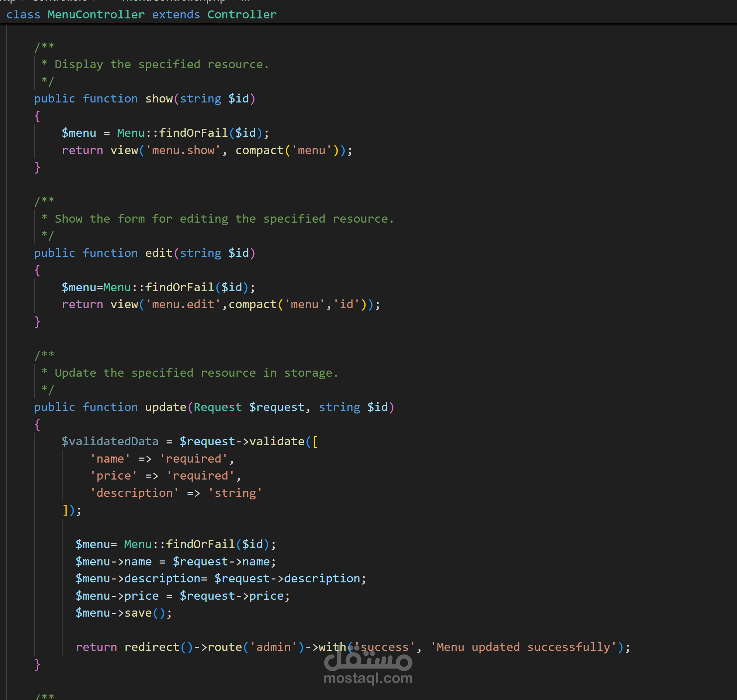Click the 'menu.edit' view string
The image size is (737, 700).
click(183, 305)
